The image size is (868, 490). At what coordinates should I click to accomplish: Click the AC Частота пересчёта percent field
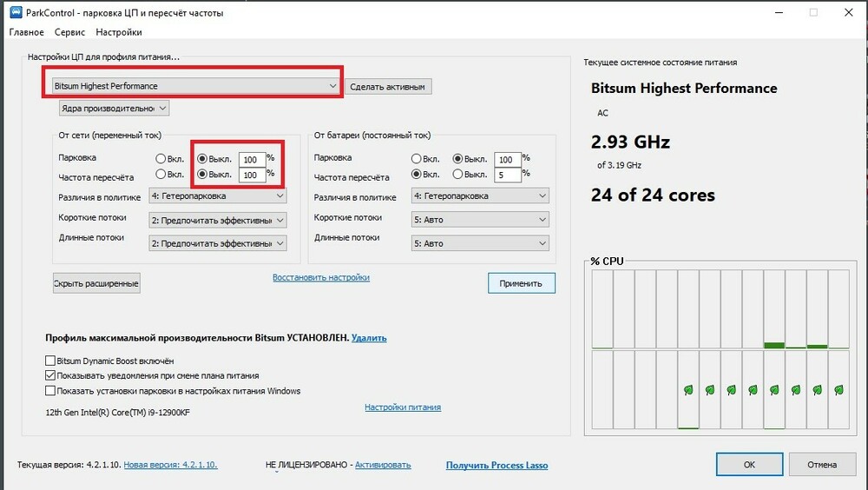pyautogui.click(x=252, y=175)
